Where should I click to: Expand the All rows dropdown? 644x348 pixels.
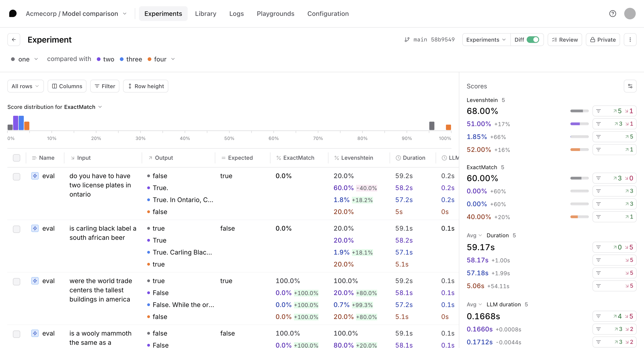click(26, 86)
